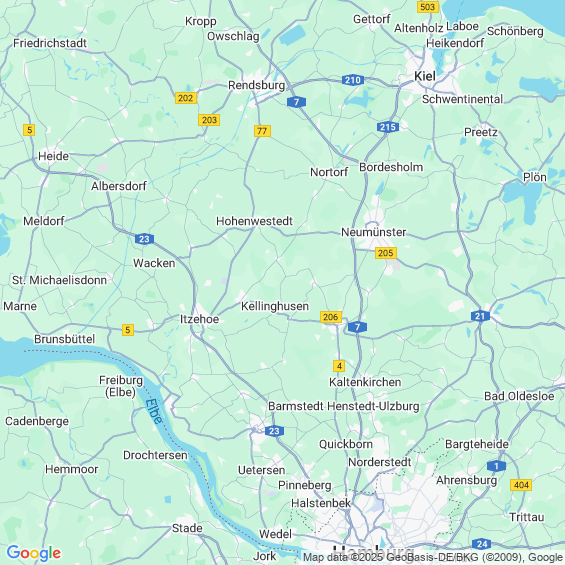Click the yellow 77 road marker
Screen dimensions: 565x565
[262, 131]
